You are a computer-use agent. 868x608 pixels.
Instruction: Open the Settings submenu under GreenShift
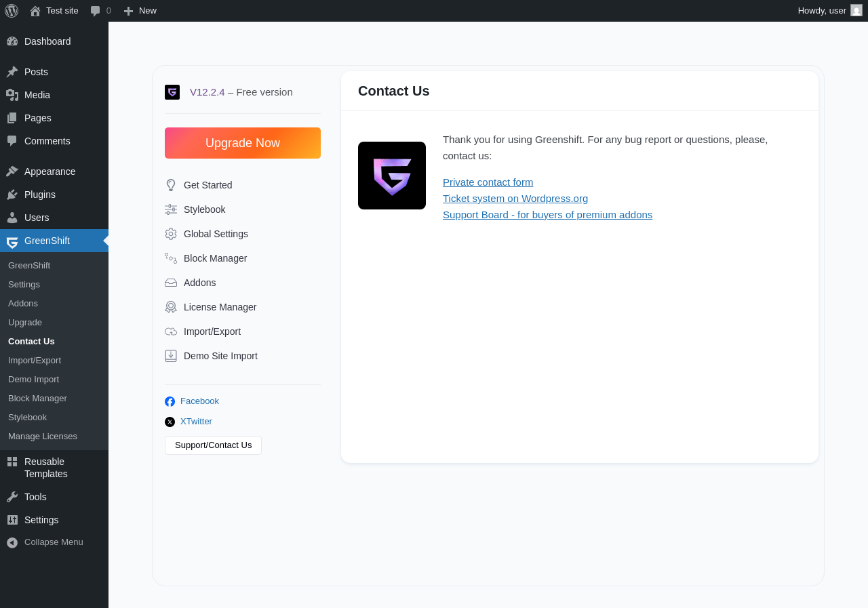click(x=24, y=284)
